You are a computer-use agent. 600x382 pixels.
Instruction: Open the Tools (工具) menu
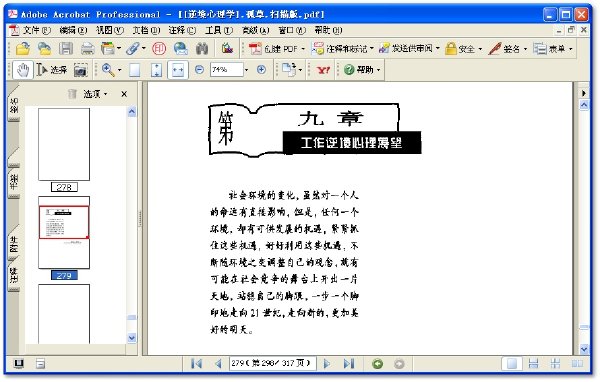pyautogui.click(x=219, y=30)
